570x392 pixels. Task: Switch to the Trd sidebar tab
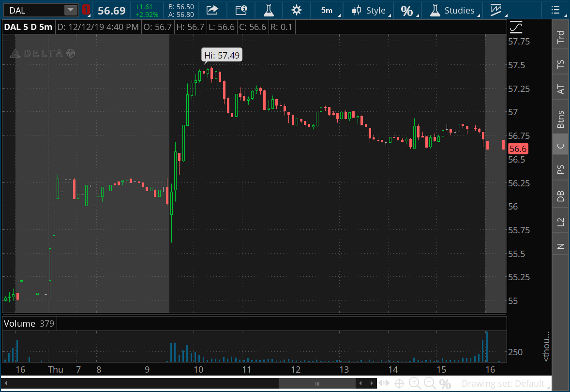click(560, 37)
